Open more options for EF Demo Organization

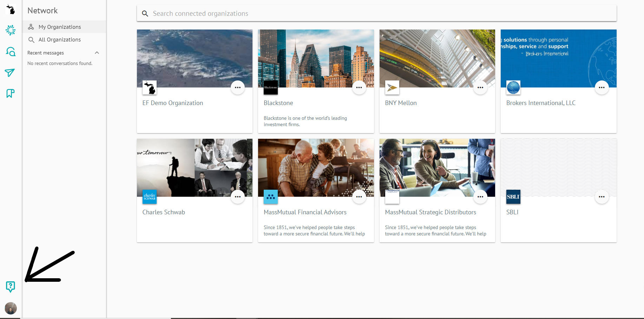click(x=238, y=87)
